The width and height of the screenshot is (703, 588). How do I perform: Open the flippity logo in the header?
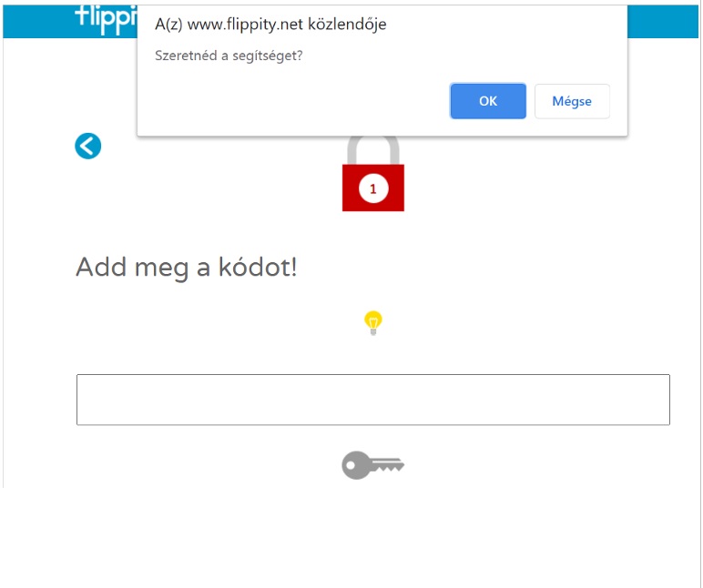(x=106, y=20)
